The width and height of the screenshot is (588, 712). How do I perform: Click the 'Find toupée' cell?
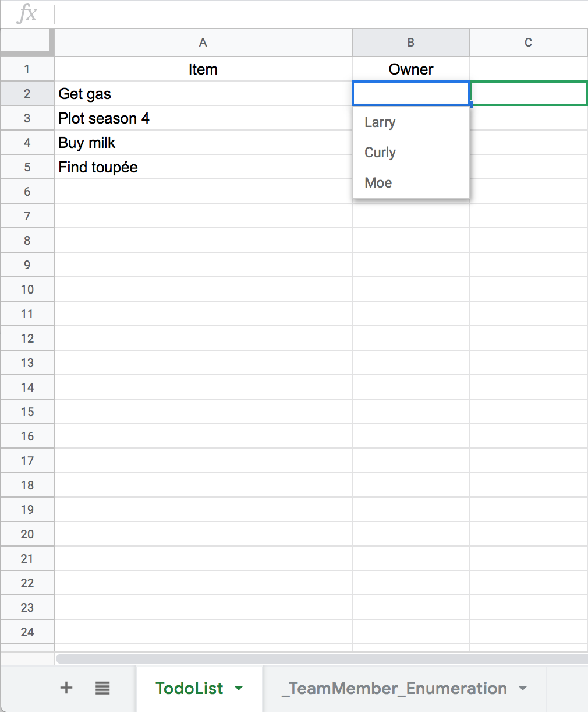tap(203, 167)
